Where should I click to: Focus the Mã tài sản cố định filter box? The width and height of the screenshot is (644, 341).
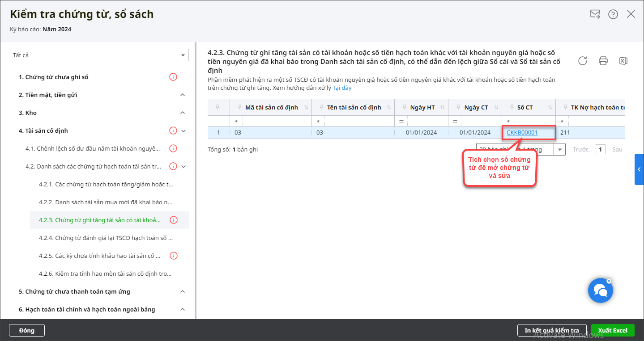(x=277, y=122)
